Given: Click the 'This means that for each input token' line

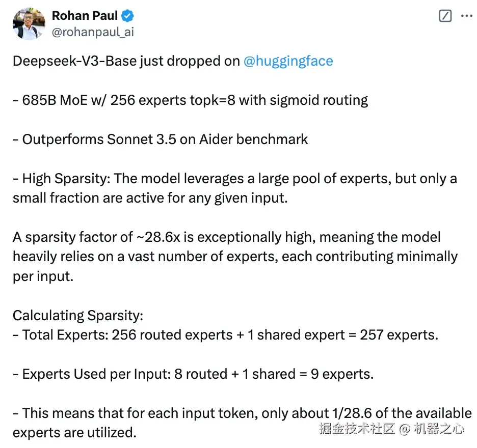Looking at the screenshot, I should point(243,413).
